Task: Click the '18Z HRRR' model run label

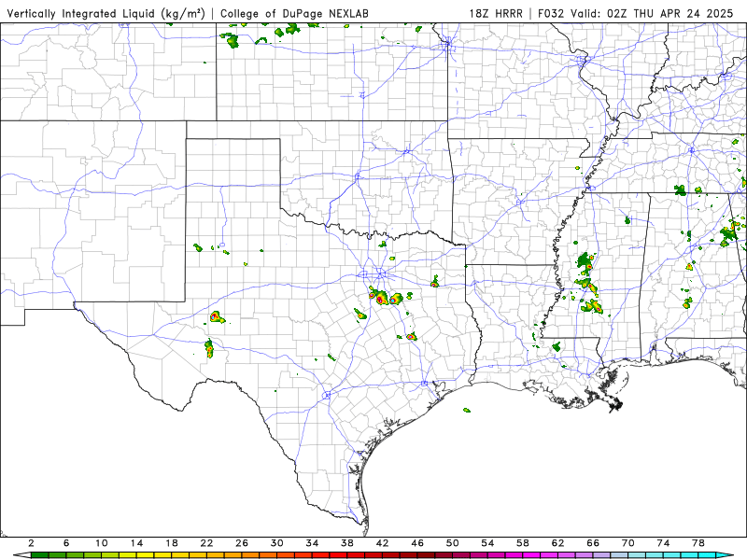Action: pos(496,13)
